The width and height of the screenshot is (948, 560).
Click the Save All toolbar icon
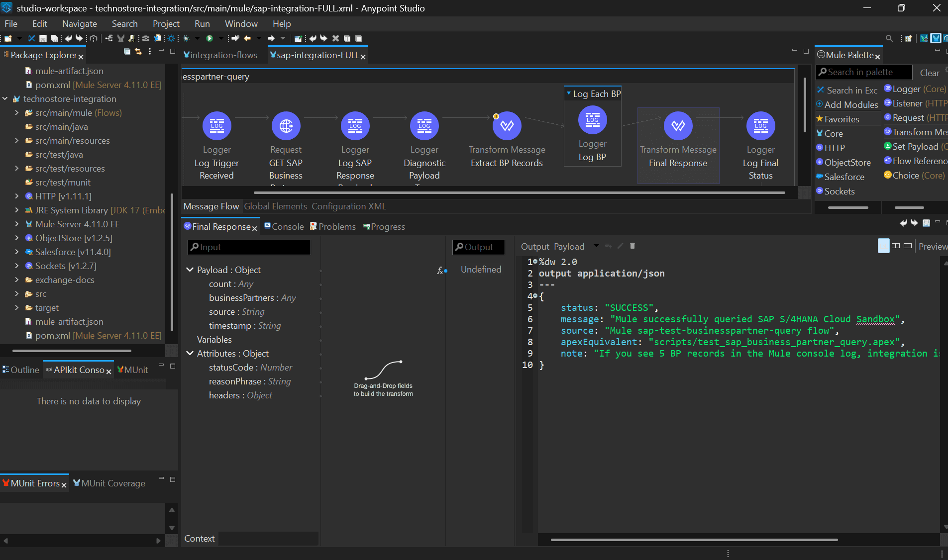point(54,38)
